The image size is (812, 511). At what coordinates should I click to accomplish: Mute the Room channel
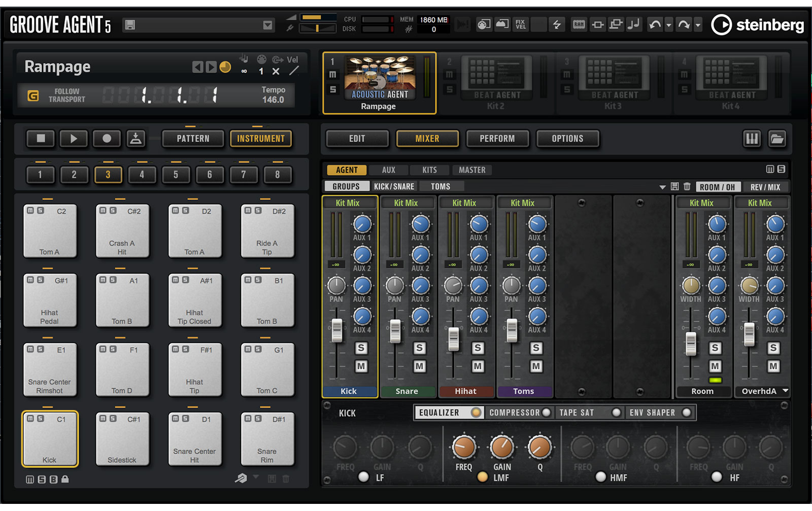715,366
